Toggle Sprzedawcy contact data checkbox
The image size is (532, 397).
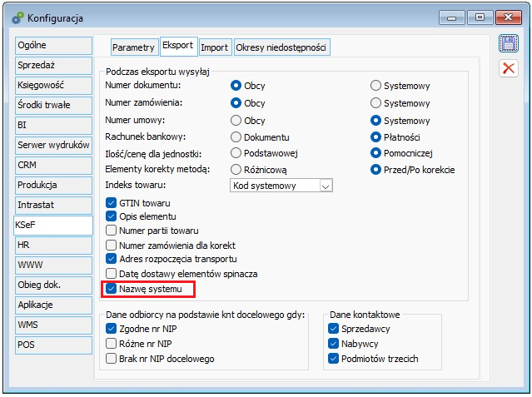(333, 329)
